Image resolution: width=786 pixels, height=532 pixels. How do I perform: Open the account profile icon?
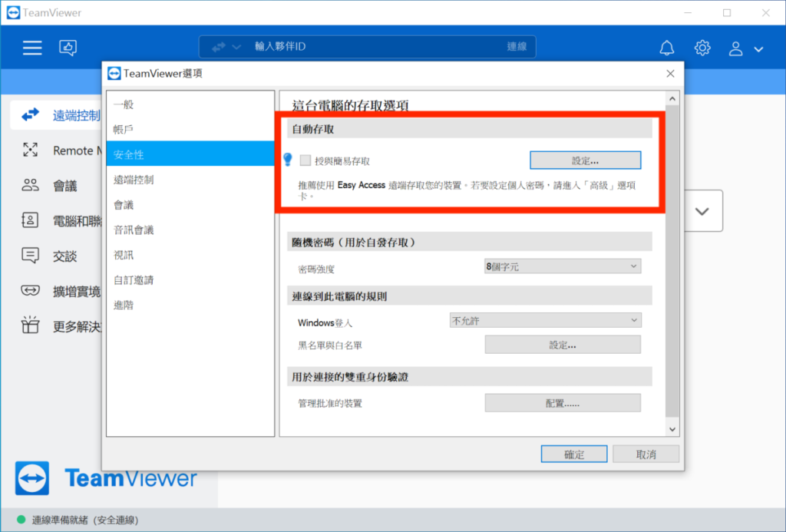pyautogui.click(x=735, y=48)
